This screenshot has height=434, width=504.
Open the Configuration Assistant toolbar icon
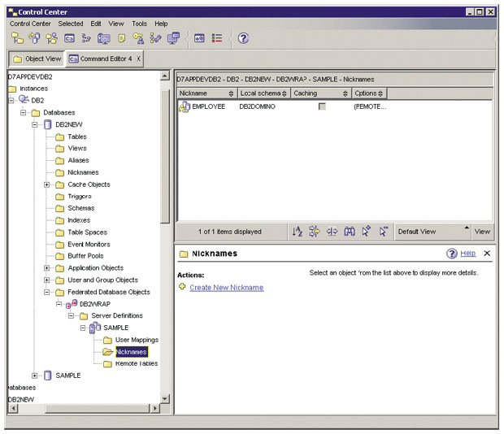tap(174, 38)
